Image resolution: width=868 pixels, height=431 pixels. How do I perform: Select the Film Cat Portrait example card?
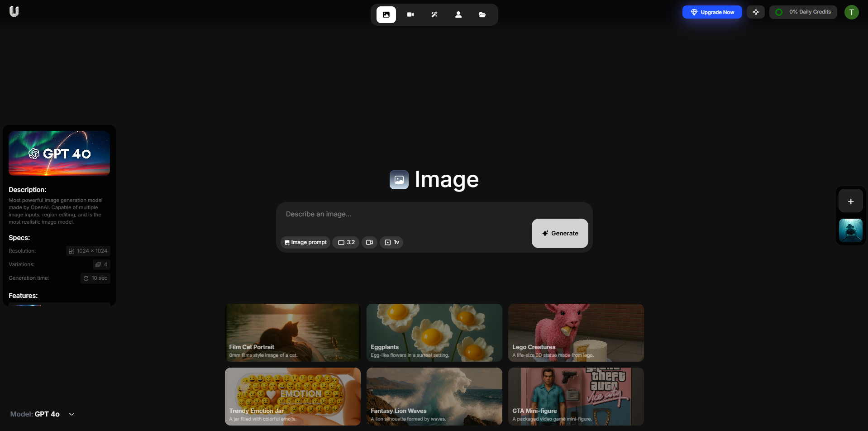pos(293,333)
